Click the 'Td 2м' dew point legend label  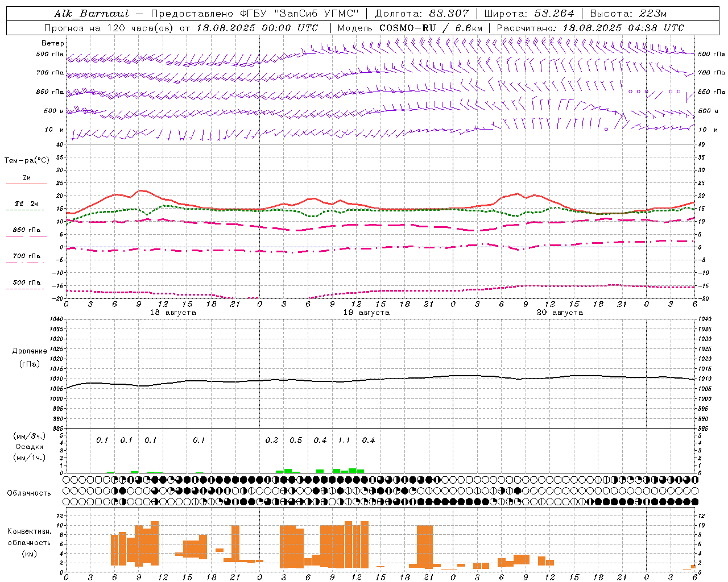(x=27, y=203)
